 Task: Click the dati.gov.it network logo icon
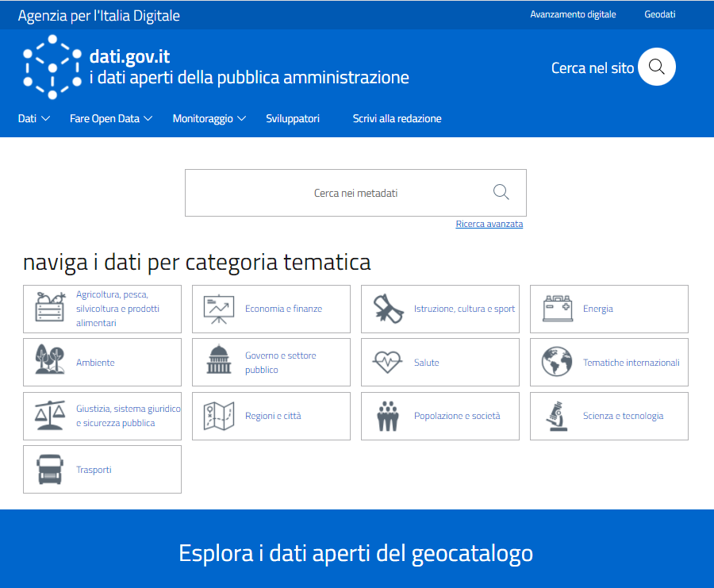pos(52,67)
